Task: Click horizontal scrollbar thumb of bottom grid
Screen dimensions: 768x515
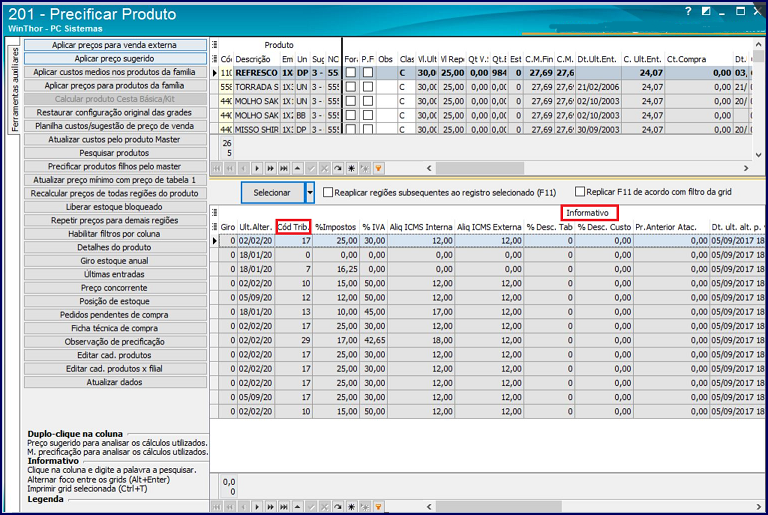Action: [499, 506]
